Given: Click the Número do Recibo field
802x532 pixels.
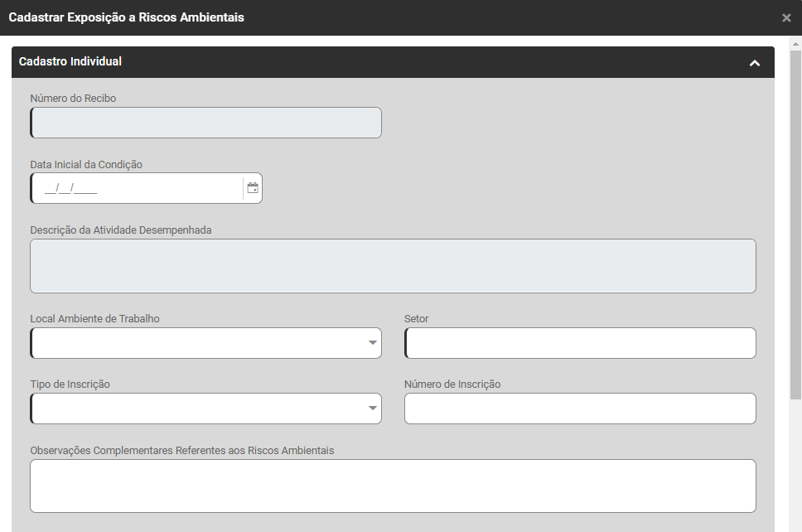Looking at the screenshot, I should [205, 123].
